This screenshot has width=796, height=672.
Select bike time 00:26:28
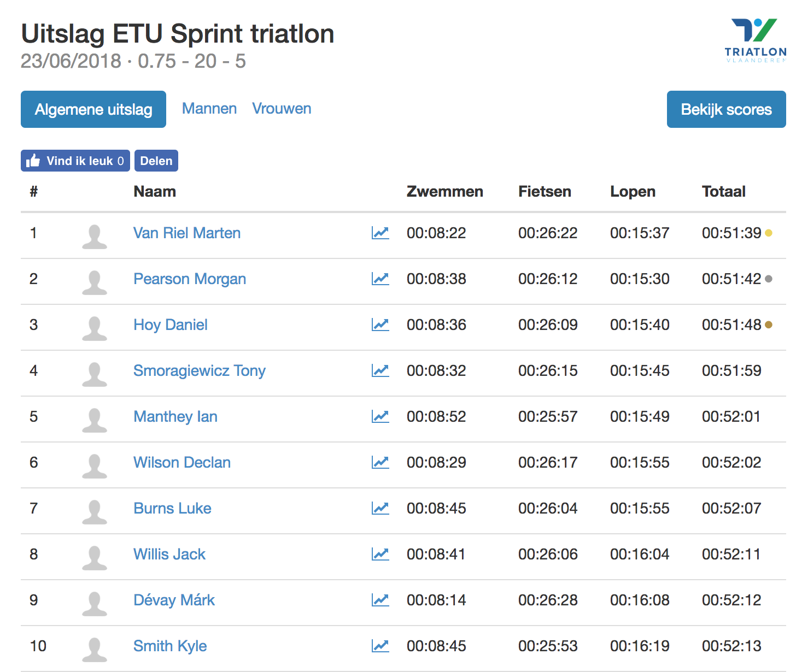[548, 600]
